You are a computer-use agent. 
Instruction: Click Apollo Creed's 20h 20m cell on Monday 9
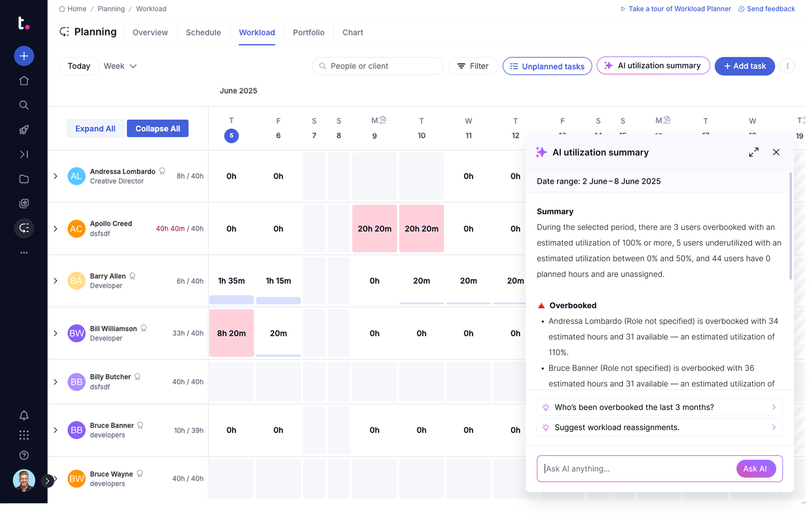[x=375, y=229]
